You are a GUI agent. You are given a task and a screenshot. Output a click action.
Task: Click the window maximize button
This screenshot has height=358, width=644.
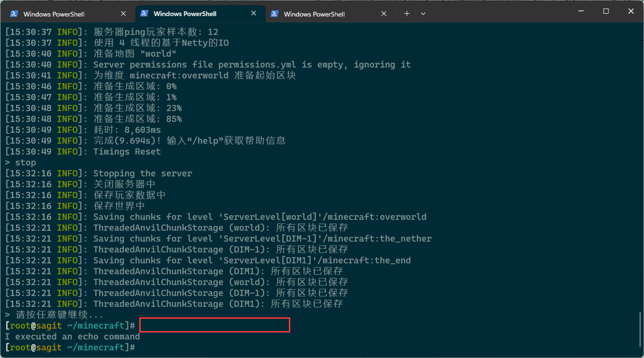click(x=606, y=10)
